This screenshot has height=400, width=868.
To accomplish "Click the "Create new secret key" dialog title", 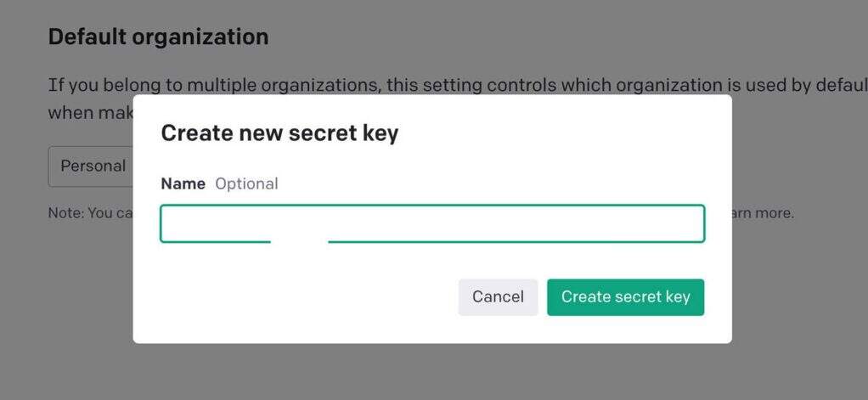I will [279, 133].
